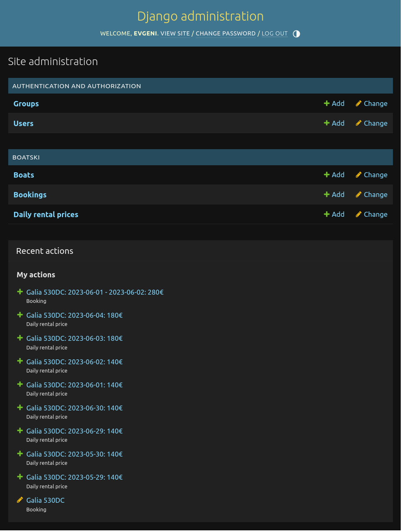This screenshot has height=532, width=402.
Task: Open the Change Password link
Action: click(226, 33)
